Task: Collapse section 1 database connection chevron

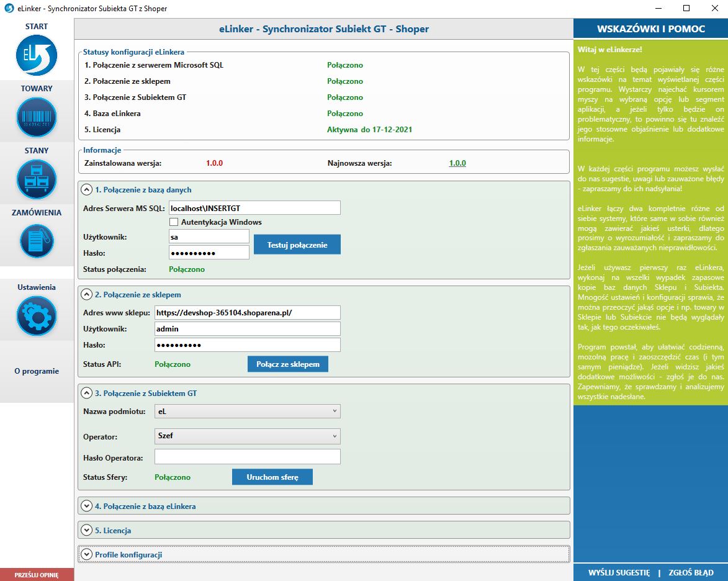Action: (87, 190)
